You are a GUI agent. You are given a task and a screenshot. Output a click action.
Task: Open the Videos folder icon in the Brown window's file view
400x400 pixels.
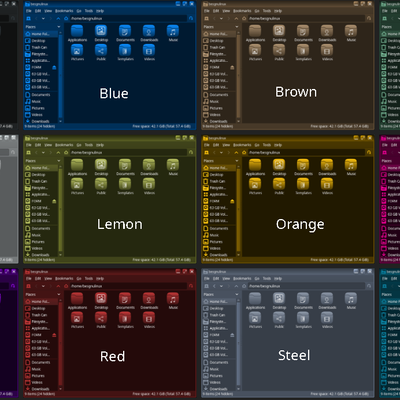tap(327, 50)
